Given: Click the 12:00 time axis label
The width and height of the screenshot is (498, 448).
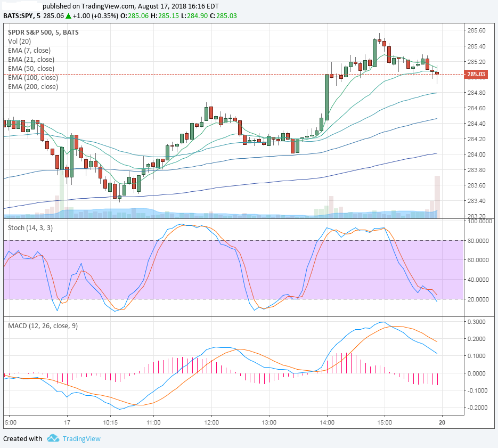Looking at the screenshot, I should point(211,422).
